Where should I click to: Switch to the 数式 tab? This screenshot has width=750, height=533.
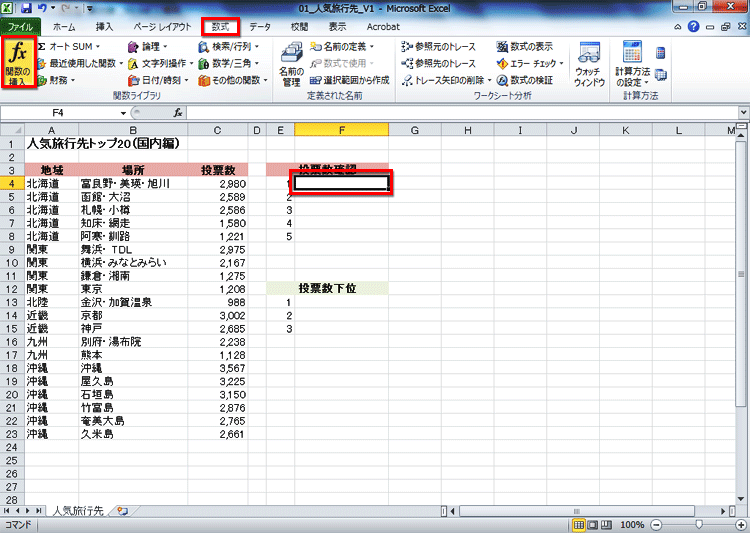[220, 27]
